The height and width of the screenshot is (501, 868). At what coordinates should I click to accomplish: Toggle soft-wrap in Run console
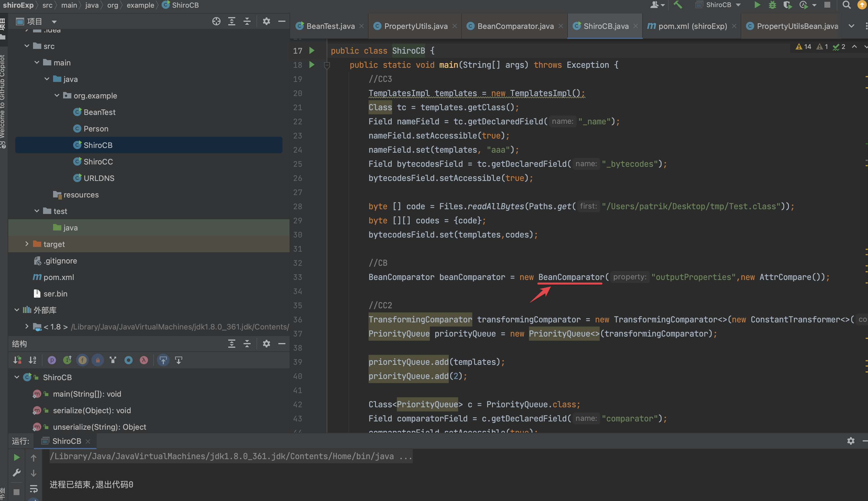pos(33,489)
